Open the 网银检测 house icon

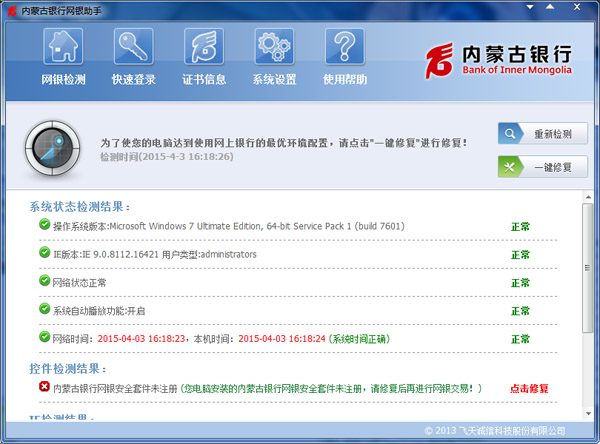(x=63, y=46)
